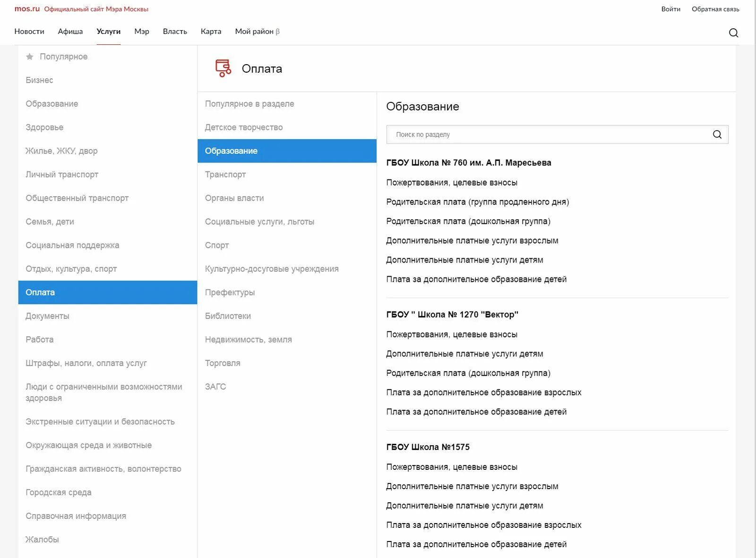Open ЗАГС subcategory

[287, 387]
